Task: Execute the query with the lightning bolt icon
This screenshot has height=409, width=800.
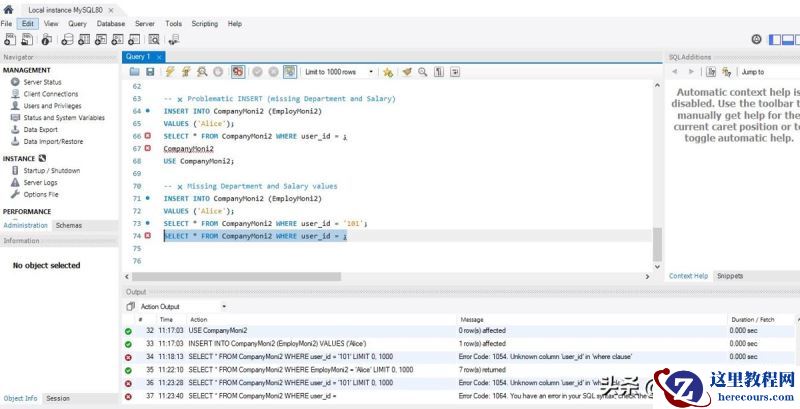Action: 170,72
